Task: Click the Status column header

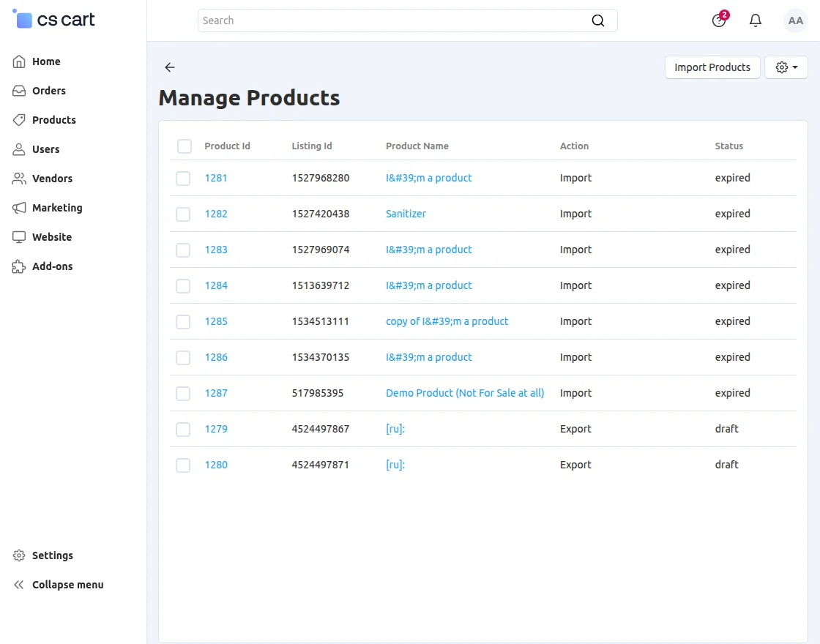Action: [729, 146]
